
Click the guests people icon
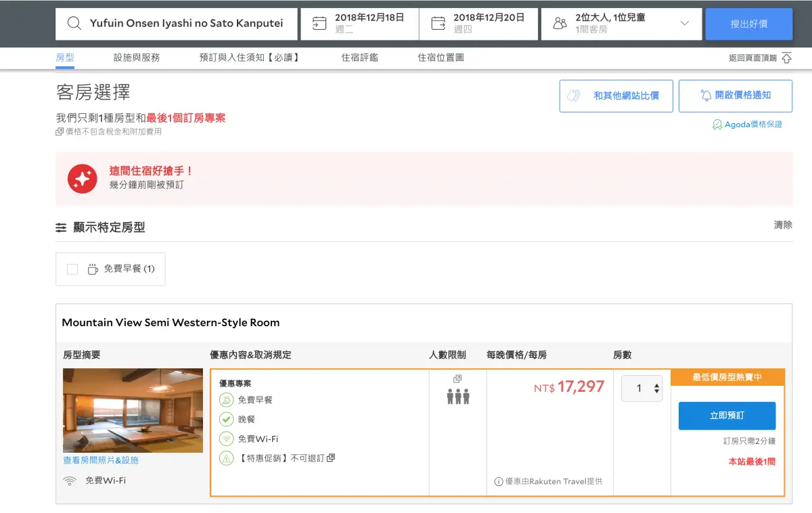click(x=560, y=24)
